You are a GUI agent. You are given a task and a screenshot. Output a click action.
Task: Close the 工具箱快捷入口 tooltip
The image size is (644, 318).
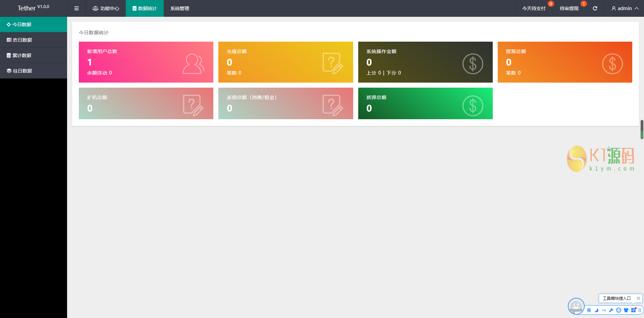(x=638, y=298)
